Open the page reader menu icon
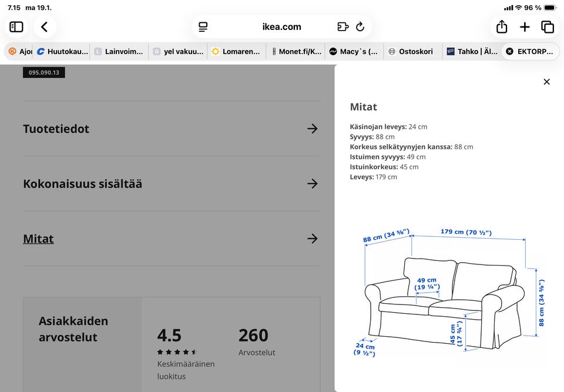This screenshot has width=564, height=392. coord(203,27)
